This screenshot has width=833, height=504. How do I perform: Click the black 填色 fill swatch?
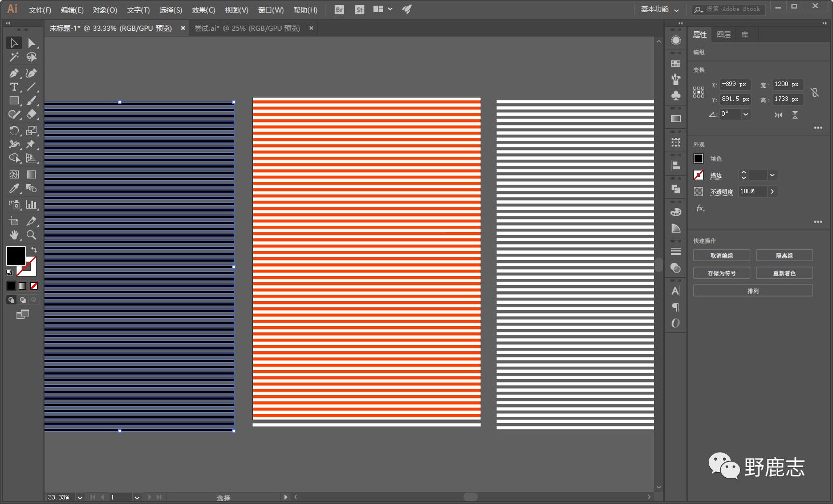(x=698, y=158)
